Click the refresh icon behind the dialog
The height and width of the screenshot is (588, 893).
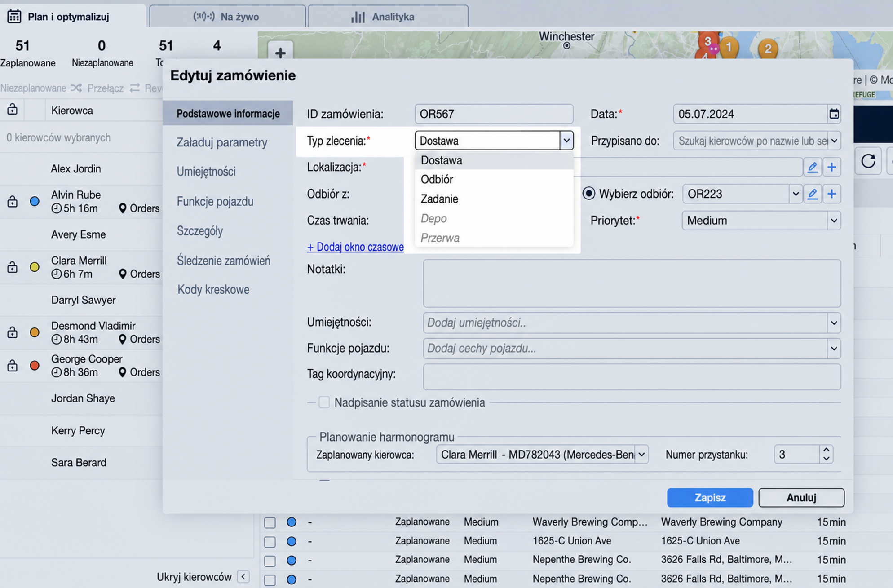[x=868, y=161]
